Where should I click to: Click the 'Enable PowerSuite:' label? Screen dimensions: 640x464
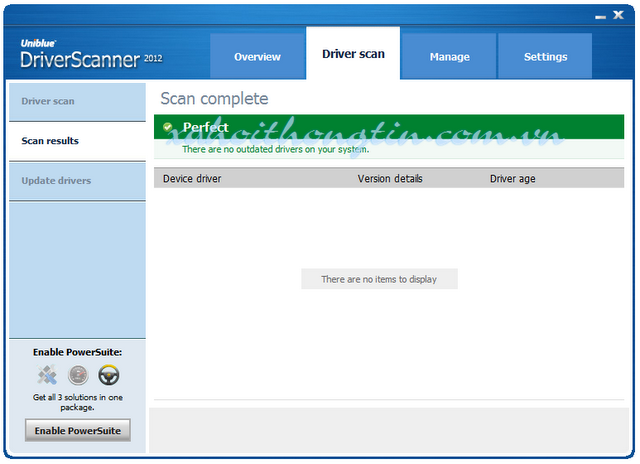pos(78,352)
